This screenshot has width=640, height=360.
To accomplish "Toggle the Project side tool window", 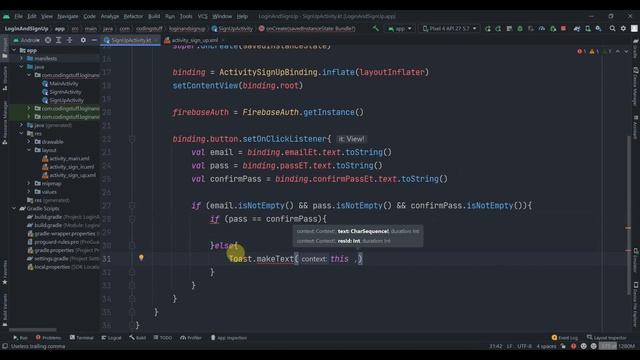I will (5, 47).
